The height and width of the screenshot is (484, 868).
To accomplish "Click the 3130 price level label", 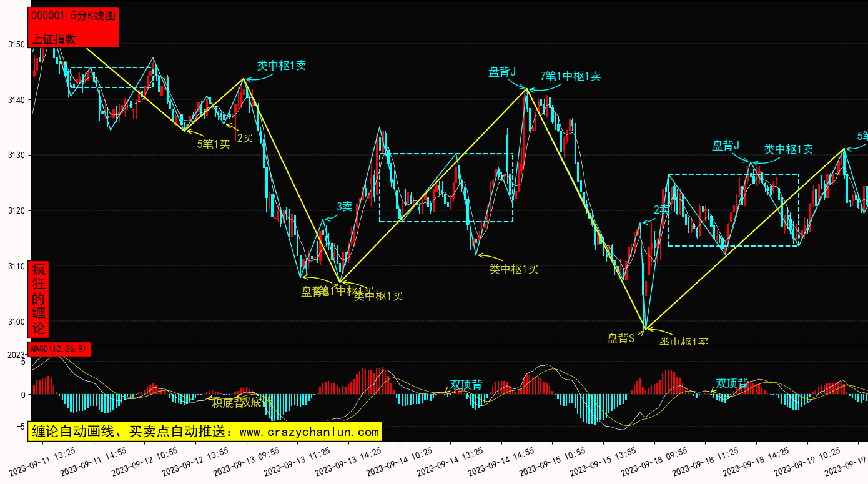I will [x=16, y=156].
